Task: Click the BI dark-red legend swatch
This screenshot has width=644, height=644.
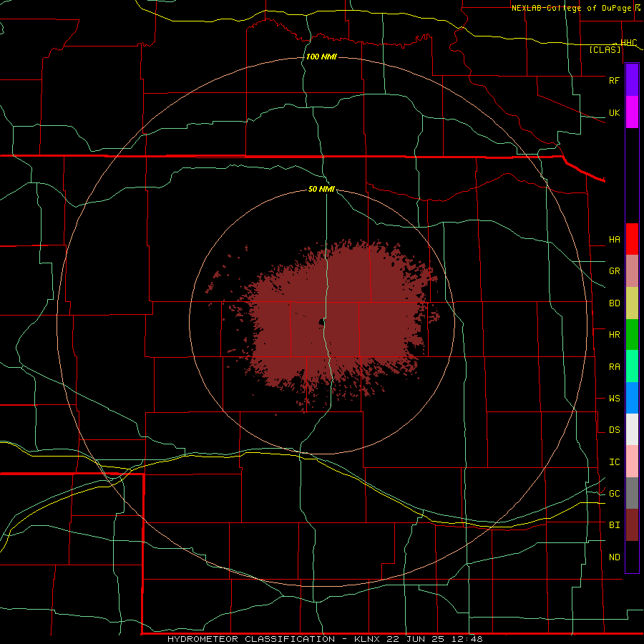Action: click(x=632, y=525)
